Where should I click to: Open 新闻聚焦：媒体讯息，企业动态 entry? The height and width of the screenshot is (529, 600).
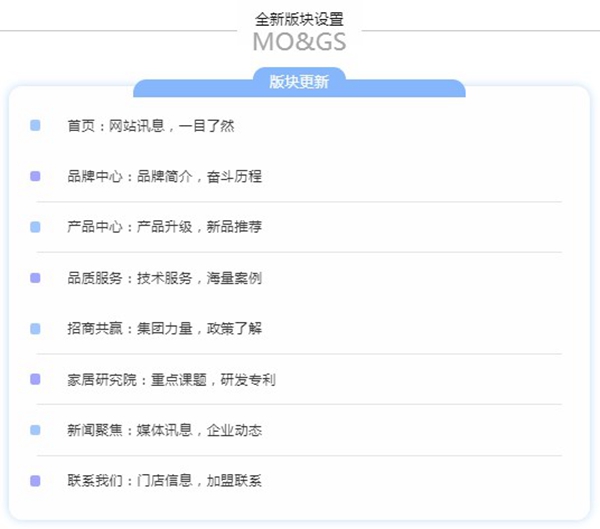[x=165, y=430]
